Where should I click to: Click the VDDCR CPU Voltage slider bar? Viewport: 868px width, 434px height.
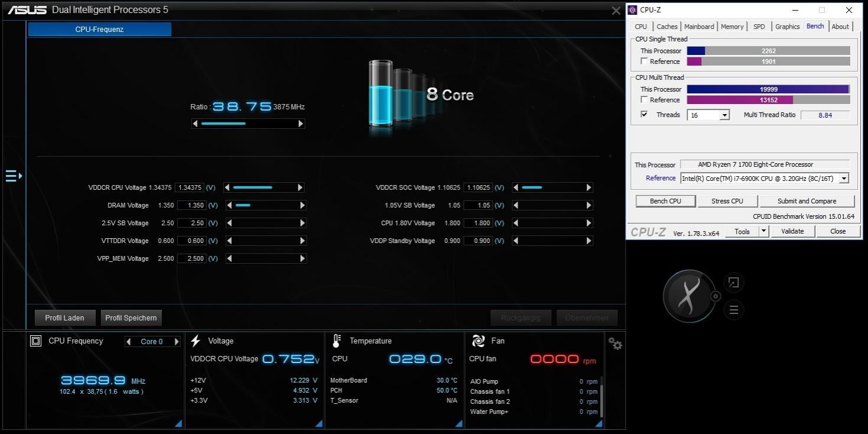[x=264, y=187]
